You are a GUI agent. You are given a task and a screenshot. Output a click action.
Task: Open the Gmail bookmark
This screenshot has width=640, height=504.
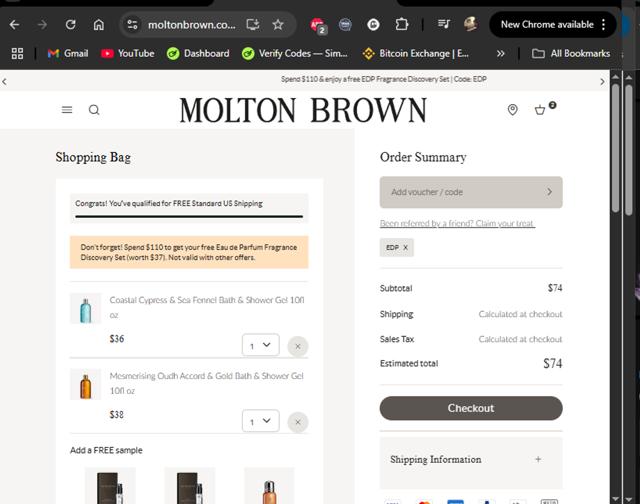[68, 53]
